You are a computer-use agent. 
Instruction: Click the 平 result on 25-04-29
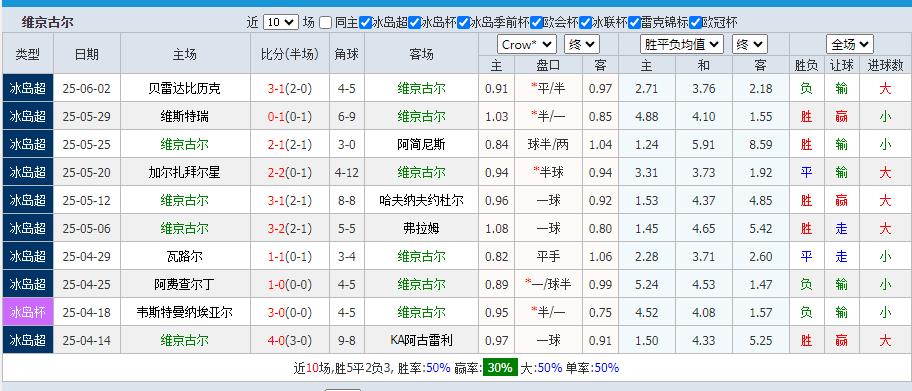[x=806, y=256]
